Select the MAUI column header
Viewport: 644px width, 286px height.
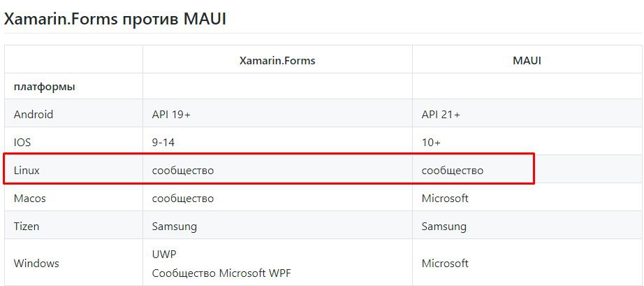(x=527, y=61)
